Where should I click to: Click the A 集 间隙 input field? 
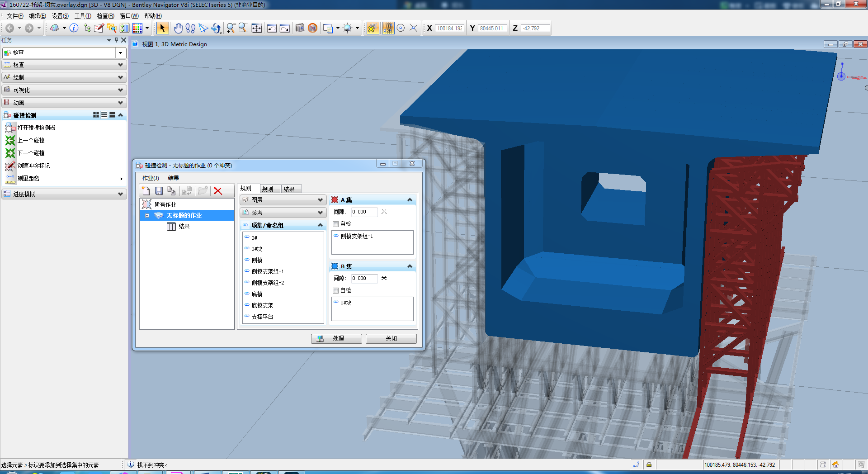coord(363,212)
